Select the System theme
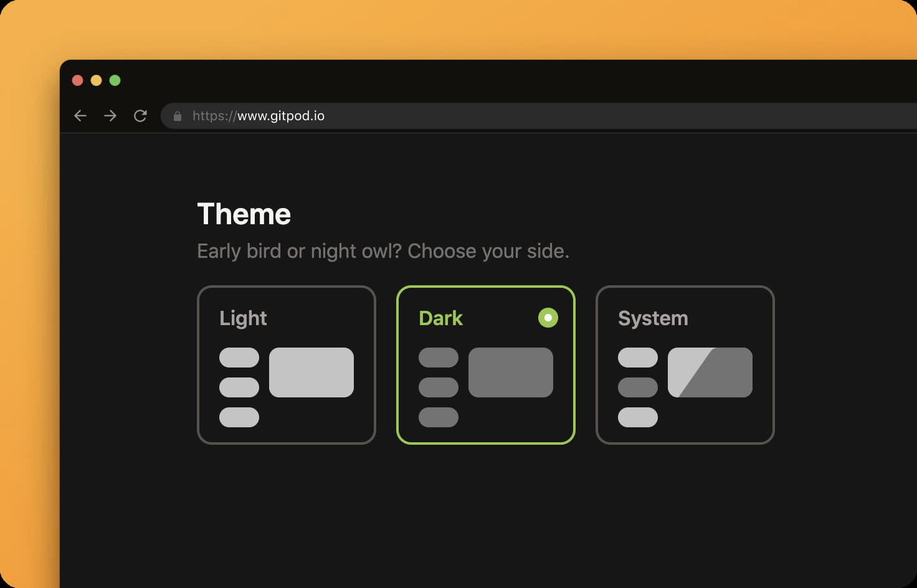Image resolution: width=917 pixels, height=588 pixels. pyautogui.click(x=685, y=365)
